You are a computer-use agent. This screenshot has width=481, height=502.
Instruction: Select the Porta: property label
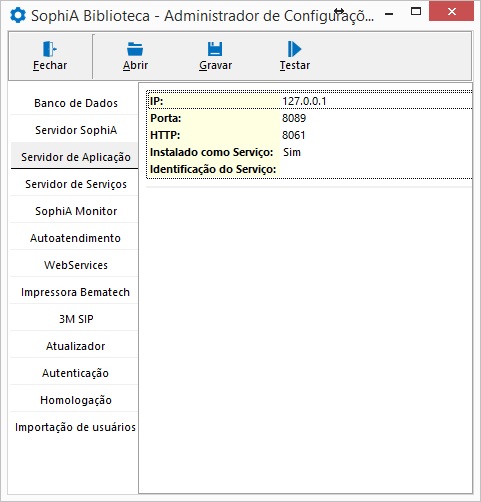point(166,118)
